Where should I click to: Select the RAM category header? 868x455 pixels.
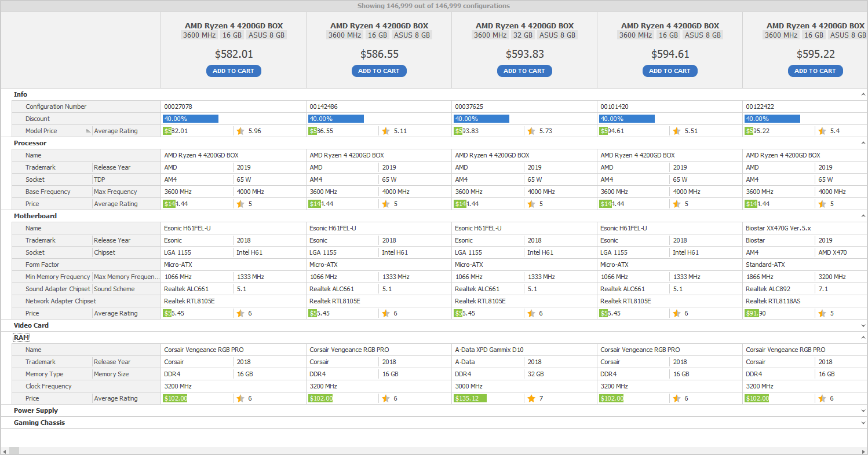click(21, 337)
